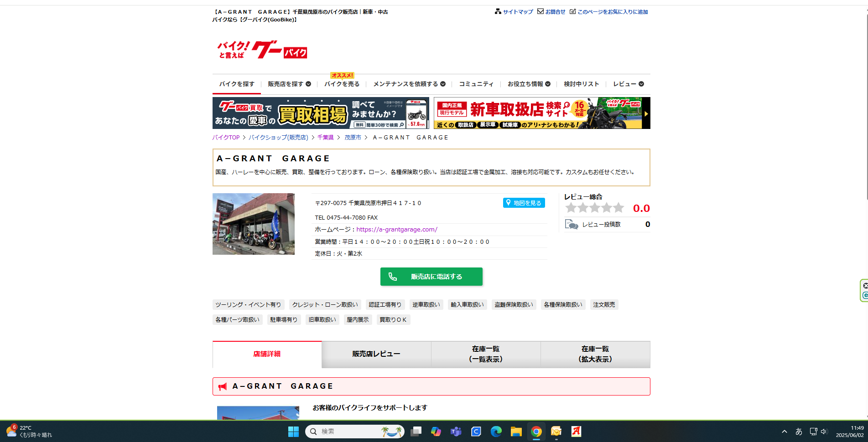Open File Explorer from the taskbar
Viewport: 868px width, 442px height.
(x=516, y=432)
